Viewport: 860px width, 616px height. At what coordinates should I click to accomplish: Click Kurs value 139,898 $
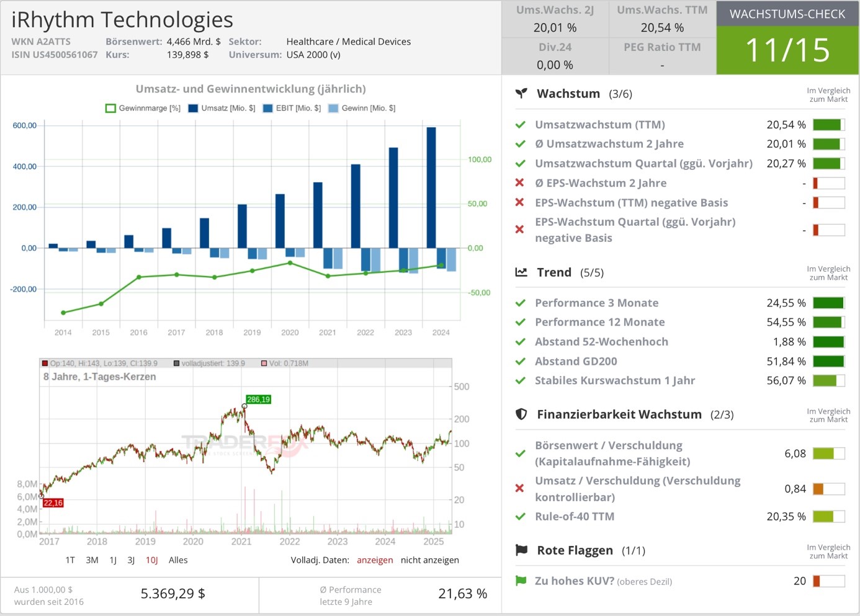click(x=187, y=55)
